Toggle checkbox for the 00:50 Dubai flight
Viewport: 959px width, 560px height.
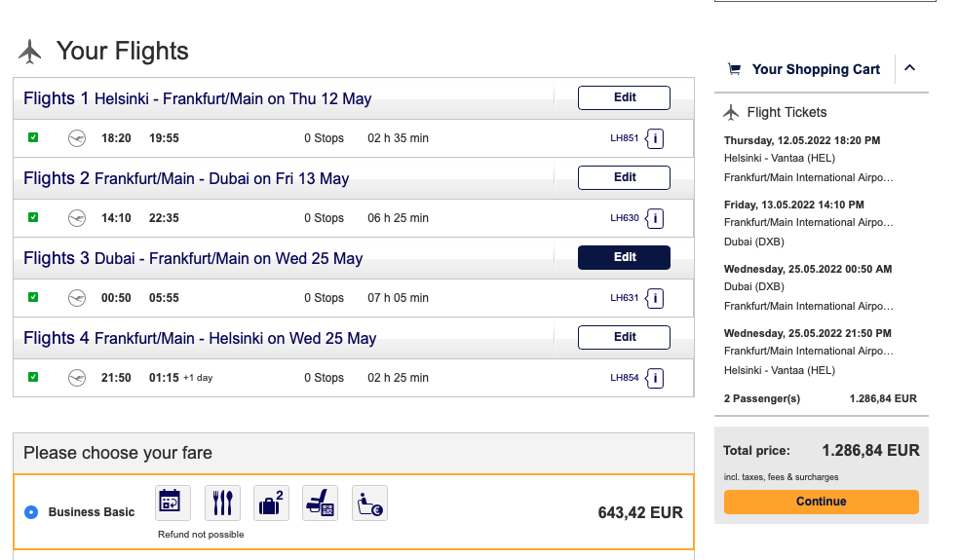(33, 298)
